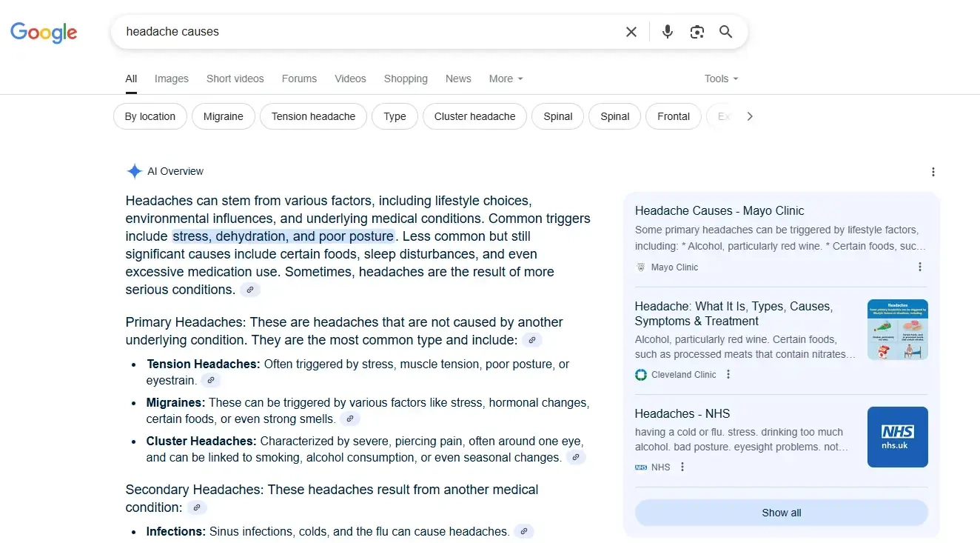Viewport: 980px width, 543px height.
Task: Switch to the Images tab
Action: coord(172,79)
